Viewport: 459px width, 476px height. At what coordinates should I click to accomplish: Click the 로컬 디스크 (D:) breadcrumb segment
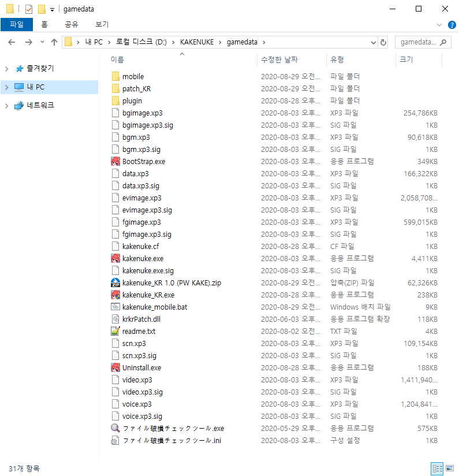[x=141, y=42]
